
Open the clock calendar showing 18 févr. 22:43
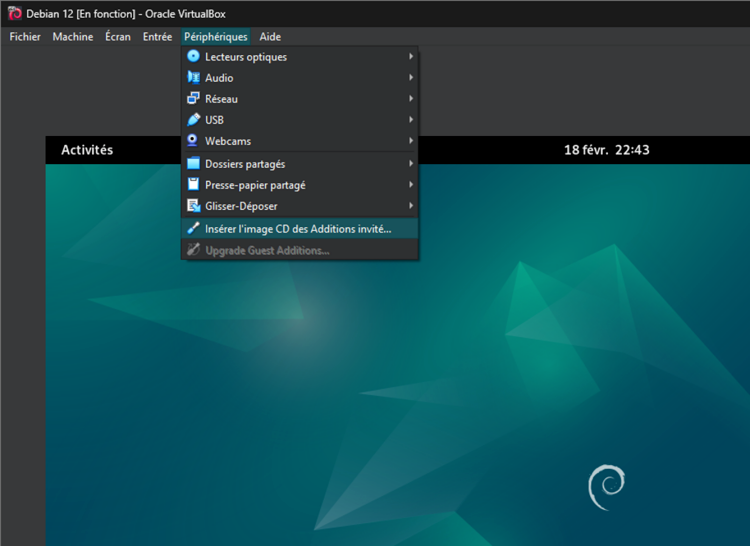(607, 150)
